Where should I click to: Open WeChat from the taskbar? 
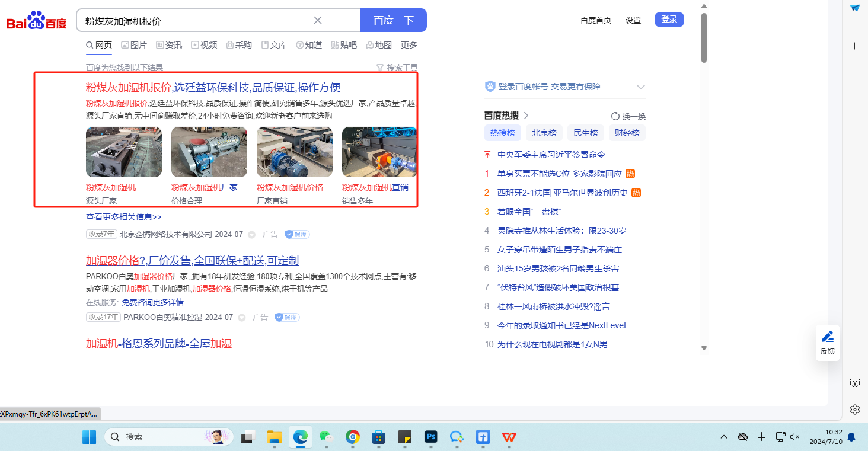click(326, 437)
